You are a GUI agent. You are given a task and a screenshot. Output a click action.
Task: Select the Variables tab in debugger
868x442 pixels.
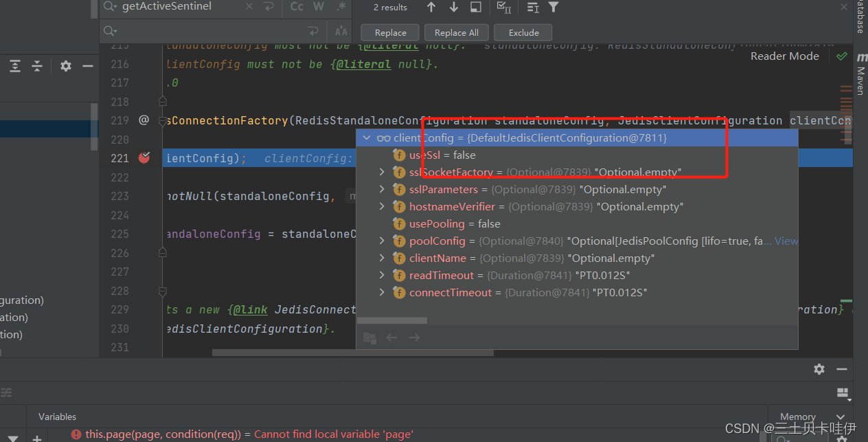[x=57, y=417]
